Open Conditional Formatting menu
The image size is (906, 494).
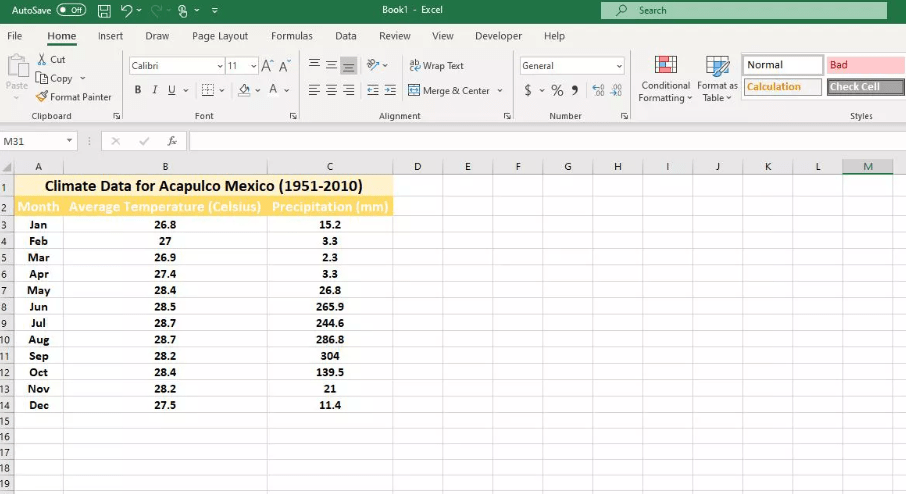coord(665,79)
